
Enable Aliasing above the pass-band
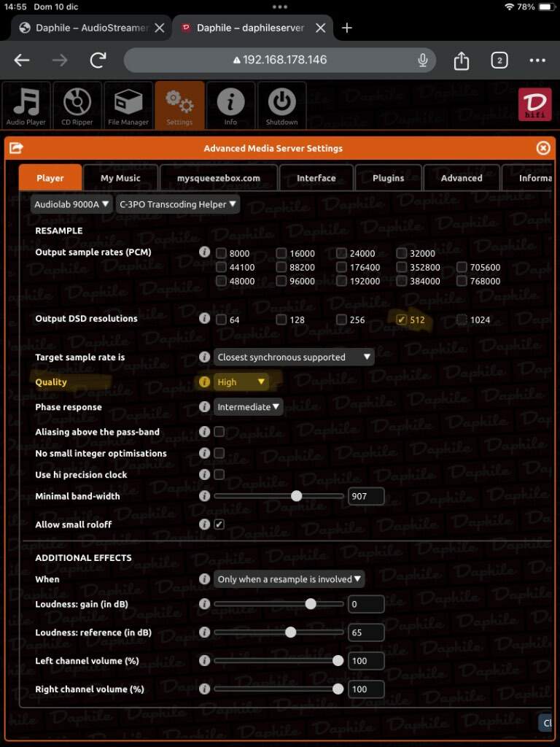click(x=219, y=432)
